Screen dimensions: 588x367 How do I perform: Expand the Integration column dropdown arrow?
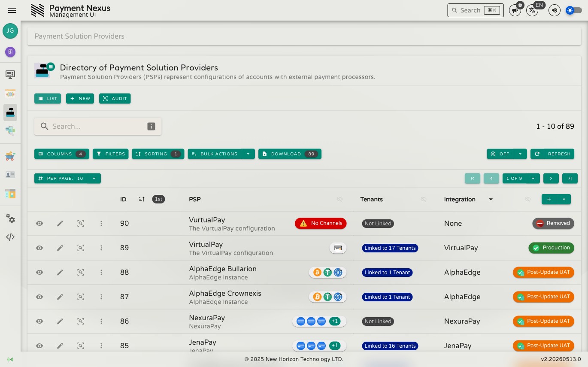coord(491,199)
